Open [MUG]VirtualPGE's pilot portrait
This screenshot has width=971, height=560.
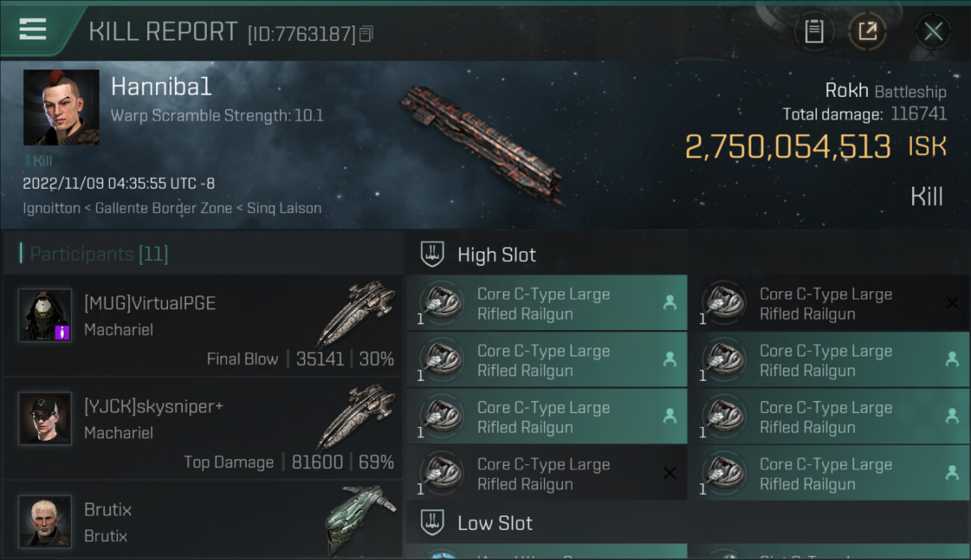click(45, 315)
